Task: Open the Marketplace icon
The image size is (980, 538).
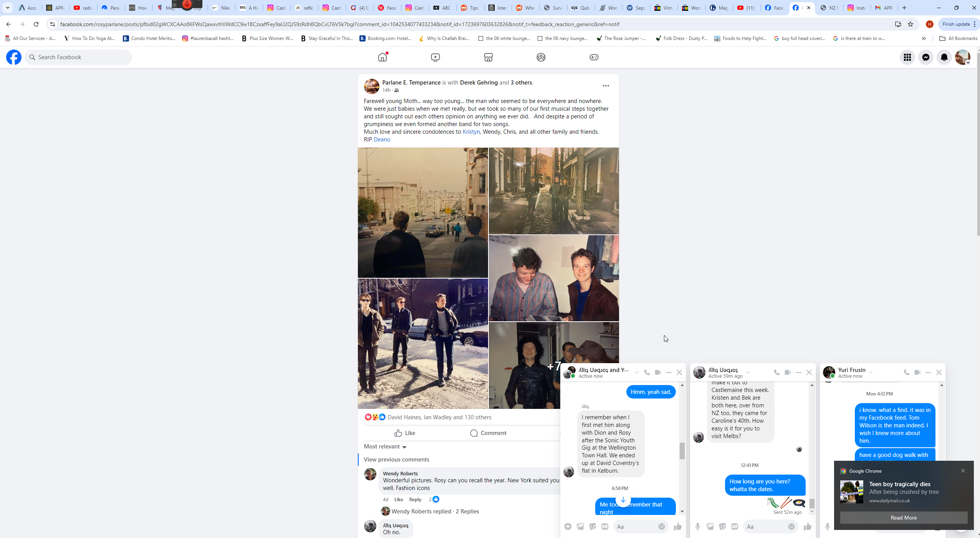Action: [x=488, y=57]
